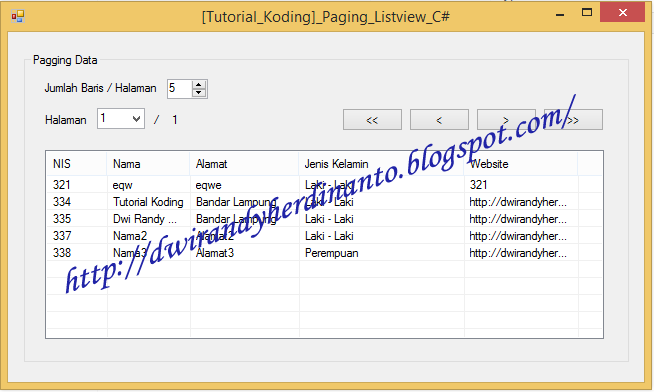Click the 'Pagging Data' group label
The height and width of the screenshot is (392, 654).
pos(65,60)
